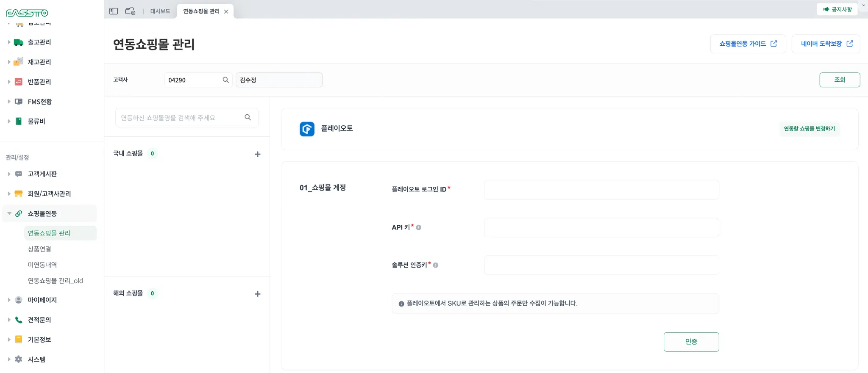The width and height of the screenshot is (868, 373).
Task: Click the 고객게시판 speech bubble icon
Action: click(x=19, y=174)
